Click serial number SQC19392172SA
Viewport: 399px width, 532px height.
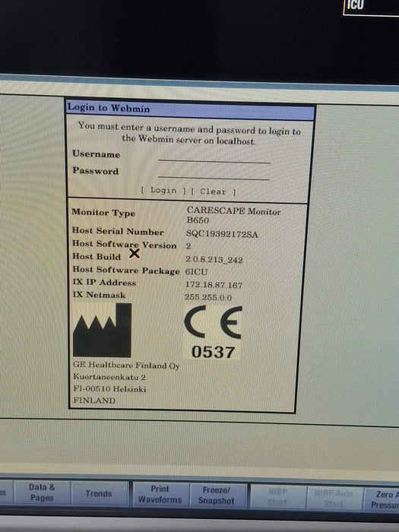coord(222,234)
